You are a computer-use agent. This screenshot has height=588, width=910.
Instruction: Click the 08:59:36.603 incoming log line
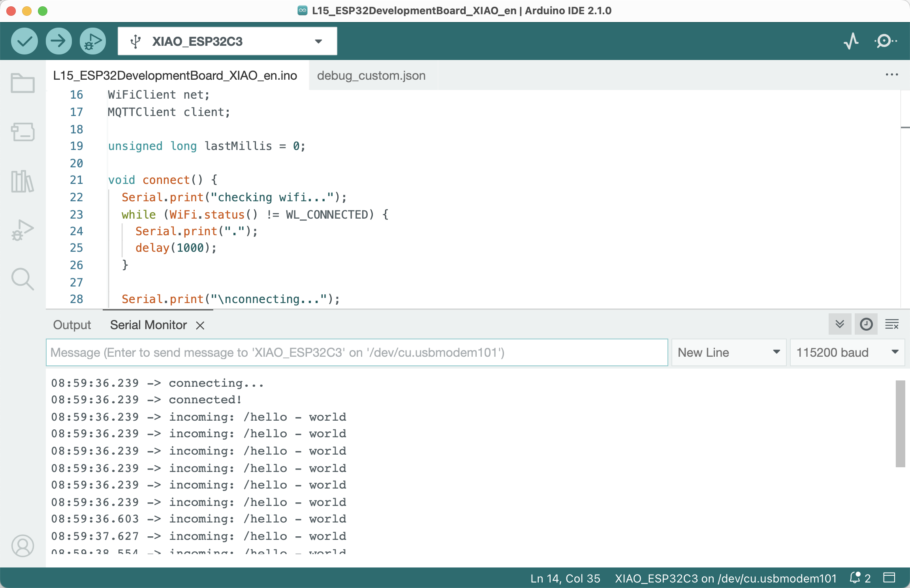click(x=199, y=519)
